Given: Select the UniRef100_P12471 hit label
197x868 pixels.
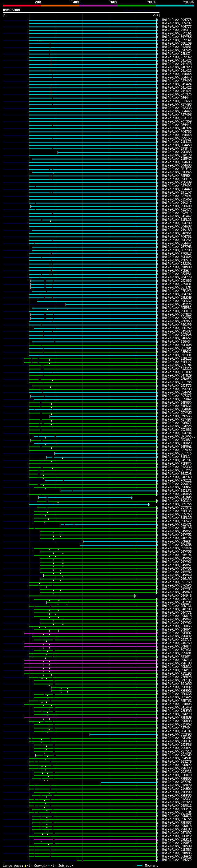Looking at the screenshot, I should click(177, 525).
